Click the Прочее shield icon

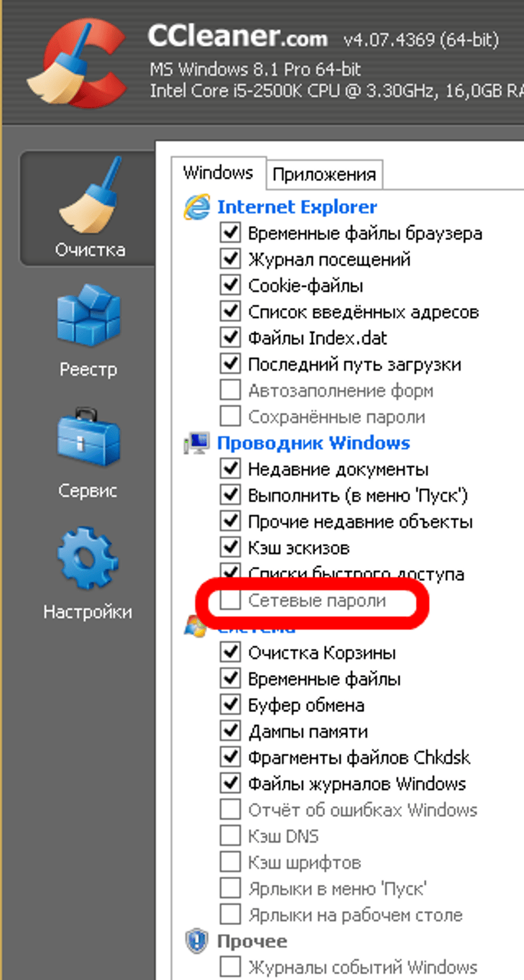tap(197, 942)
